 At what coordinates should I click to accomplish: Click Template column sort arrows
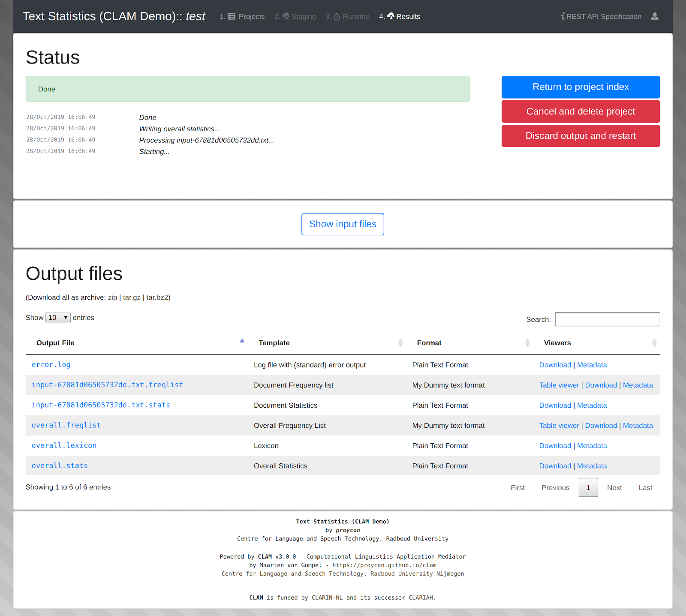tap(400, 343)
